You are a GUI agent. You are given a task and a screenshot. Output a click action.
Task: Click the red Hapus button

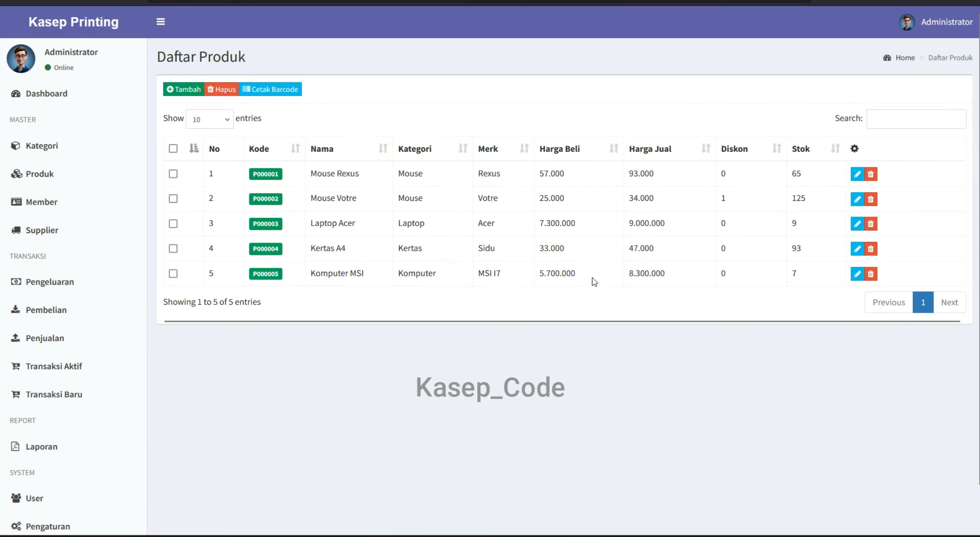point(222,89)
